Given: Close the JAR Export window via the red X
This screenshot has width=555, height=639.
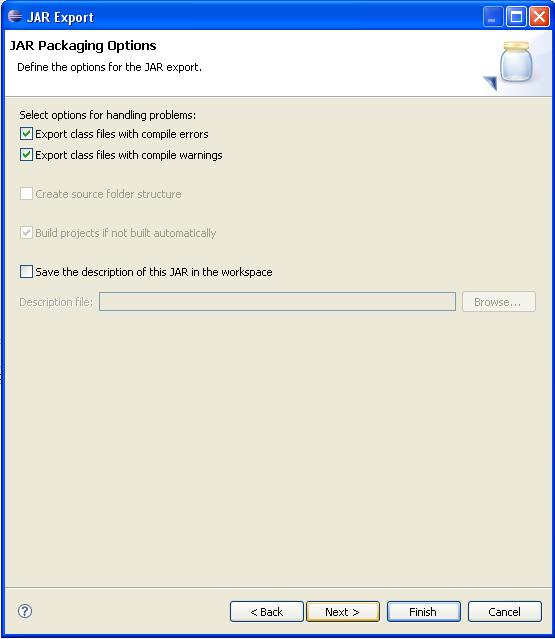Looking at the screenshot, I should 539,17.
